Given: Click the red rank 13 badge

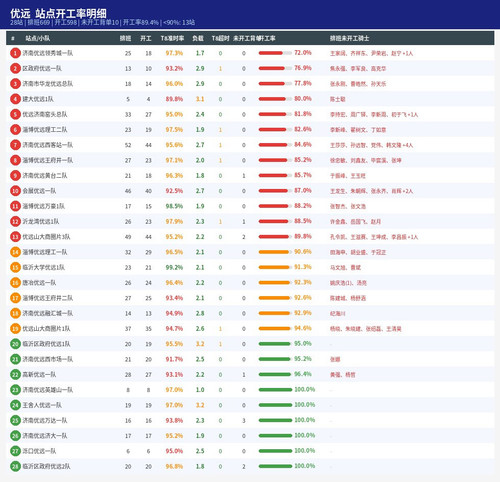Looking at the screenshot, I should [15, 237].
